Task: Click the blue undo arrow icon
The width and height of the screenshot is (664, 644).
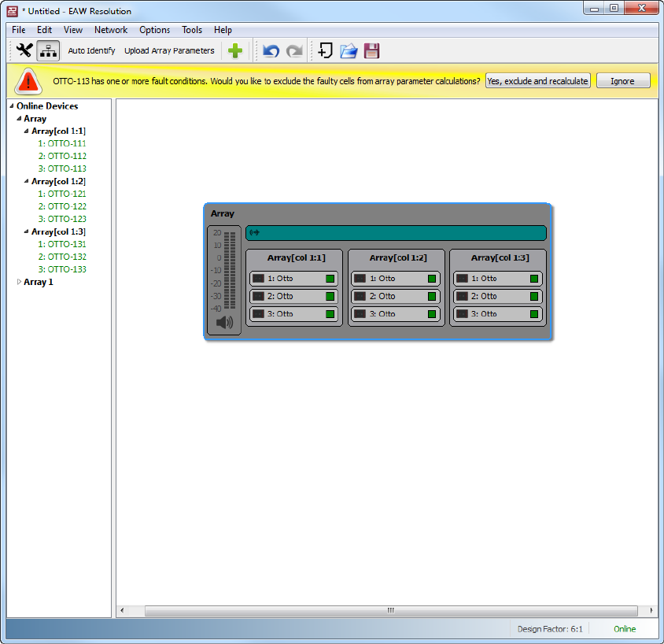Action: coord(271,51)
